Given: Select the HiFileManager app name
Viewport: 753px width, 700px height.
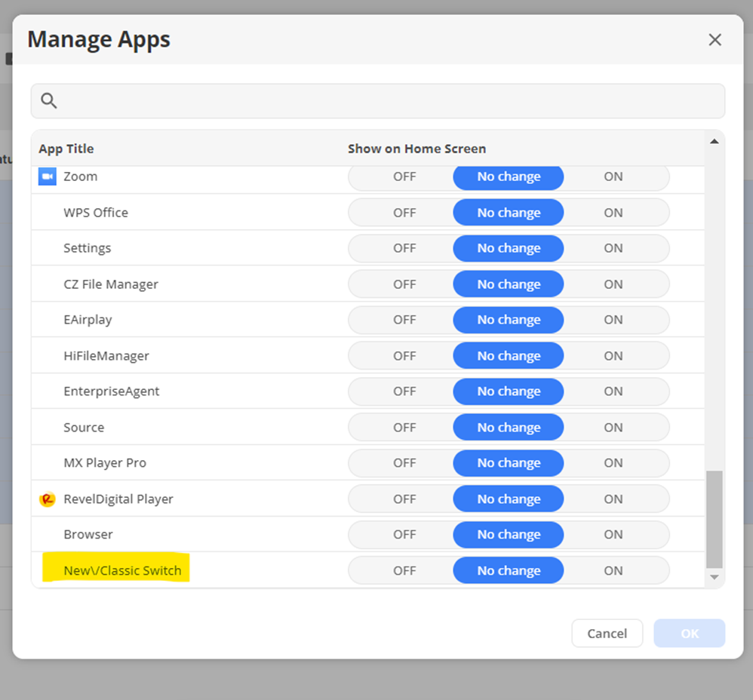Looking at the screenshot, I should 106,356.
